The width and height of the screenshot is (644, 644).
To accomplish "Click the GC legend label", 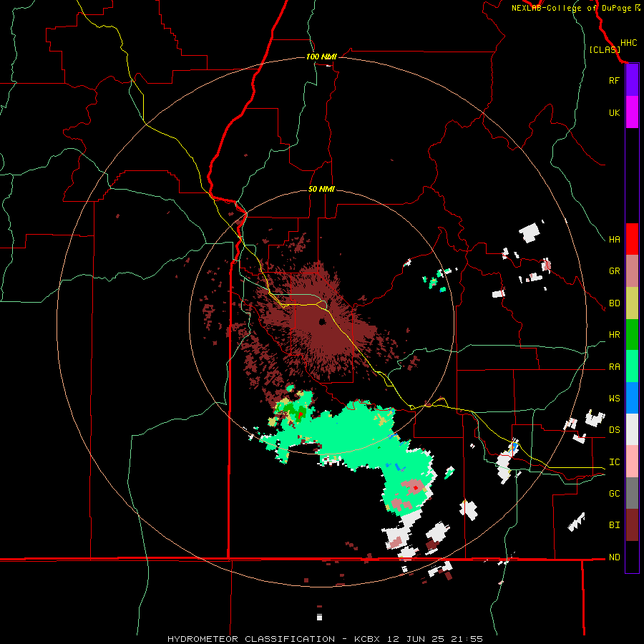I will pos(614,494).
